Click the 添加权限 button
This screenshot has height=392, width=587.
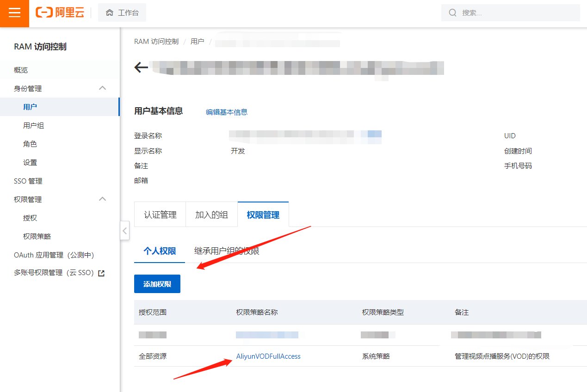tap(157, 284)
